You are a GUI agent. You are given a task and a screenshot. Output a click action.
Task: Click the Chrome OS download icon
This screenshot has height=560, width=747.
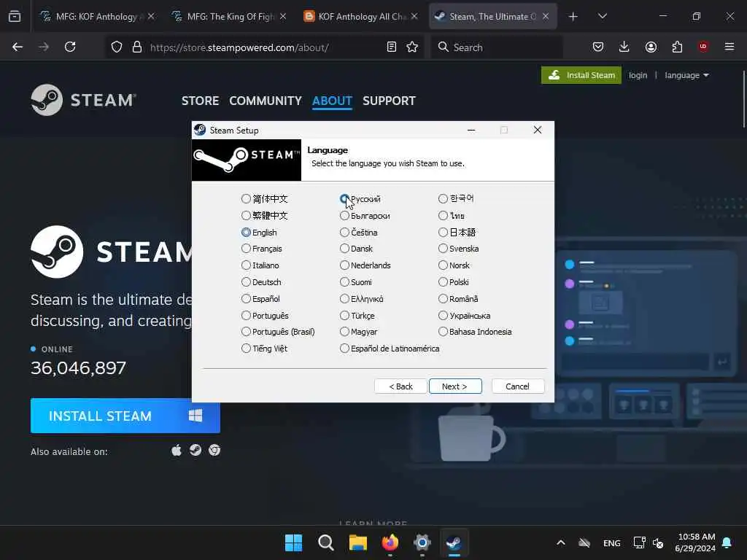pos(214,450)
